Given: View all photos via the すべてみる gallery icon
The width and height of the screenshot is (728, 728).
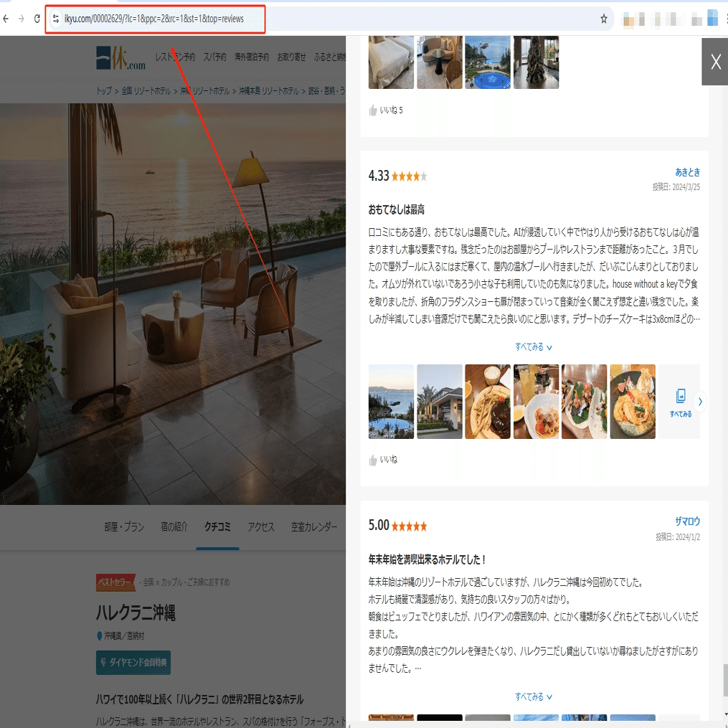Looking at the screenshot, I should (680, 402).
